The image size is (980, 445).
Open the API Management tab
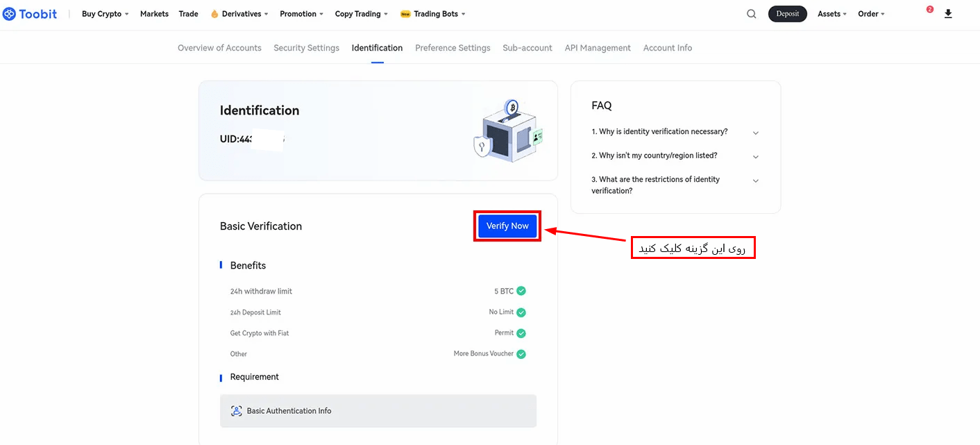pyautogui.click(x=598, y=48)
